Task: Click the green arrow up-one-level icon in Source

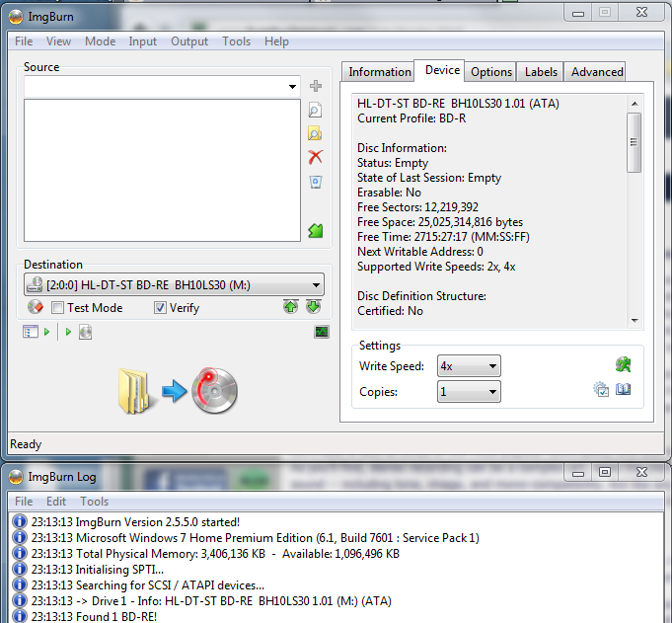Action: (316, 231)
